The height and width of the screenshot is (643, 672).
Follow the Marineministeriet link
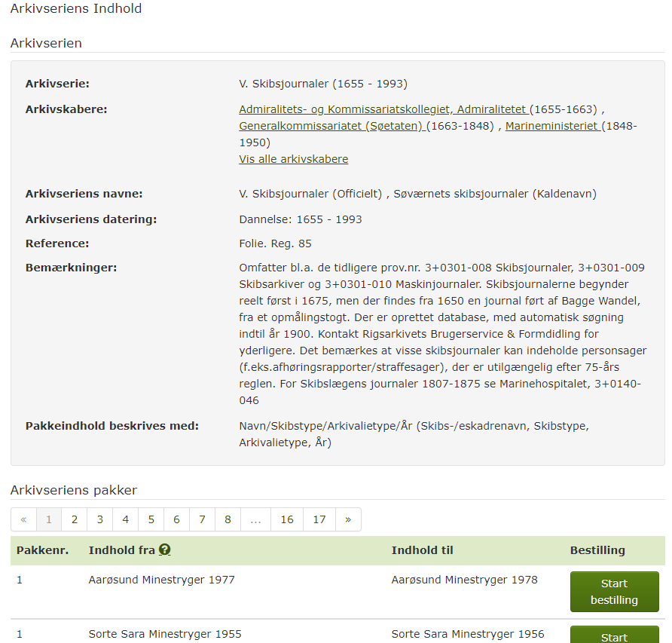tap(553, 126)
